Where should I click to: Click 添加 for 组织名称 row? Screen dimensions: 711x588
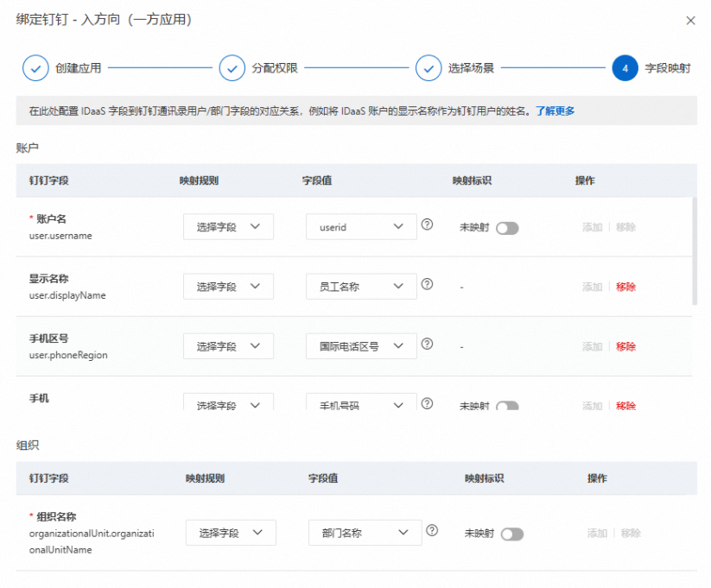point(597,533)
